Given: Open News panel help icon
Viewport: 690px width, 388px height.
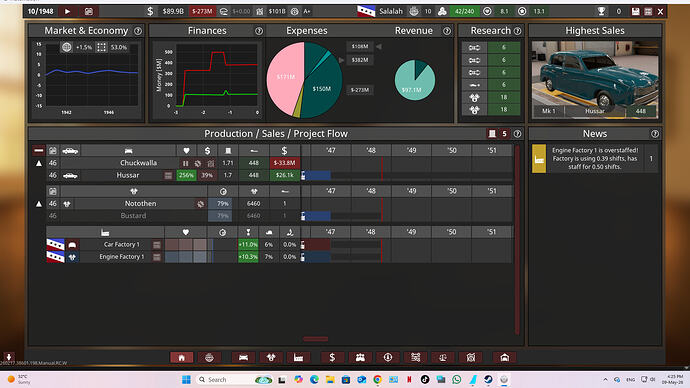Looking at the screenshot, I should 655,134.
